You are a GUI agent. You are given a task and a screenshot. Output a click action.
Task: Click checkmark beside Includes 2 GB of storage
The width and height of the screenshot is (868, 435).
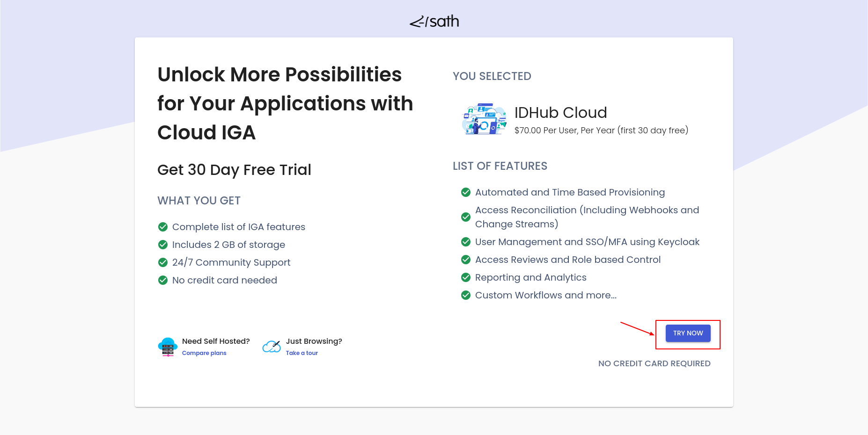click(163, 245)
